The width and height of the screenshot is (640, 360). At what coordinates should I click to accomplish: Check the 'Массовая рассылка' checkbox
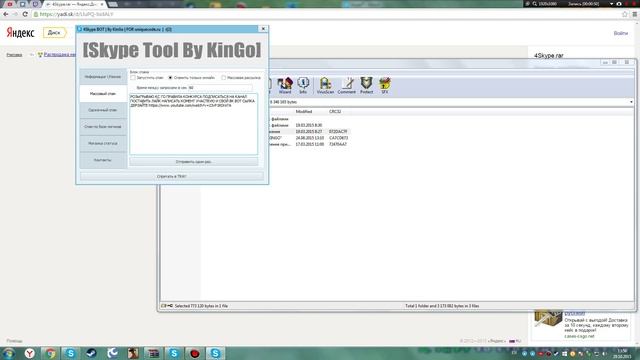223,78
